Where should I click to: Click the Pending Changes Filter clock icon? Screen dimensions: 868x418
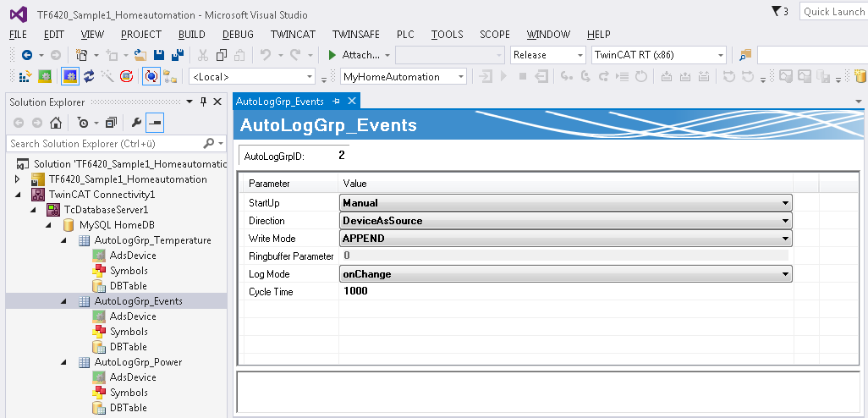coord(84,123)
